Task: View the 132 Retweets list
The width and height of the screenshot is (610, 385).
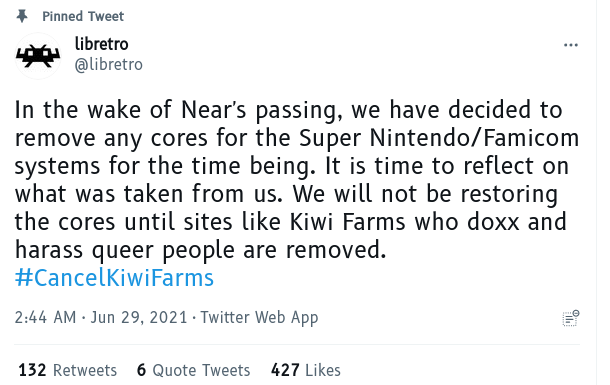Action: [x=68, y=370]
